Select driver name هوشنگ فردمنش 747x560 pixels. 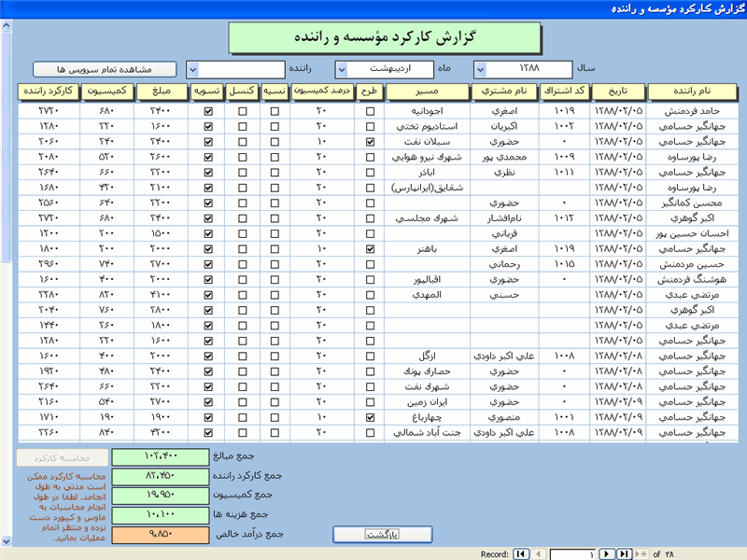tap(692, 280)
